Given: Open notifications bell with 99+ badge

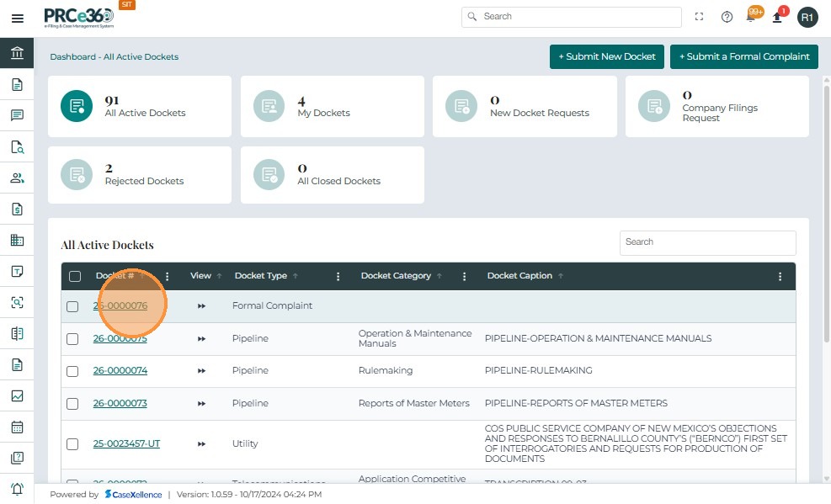Looking at the screenshot, I should 753,16.
